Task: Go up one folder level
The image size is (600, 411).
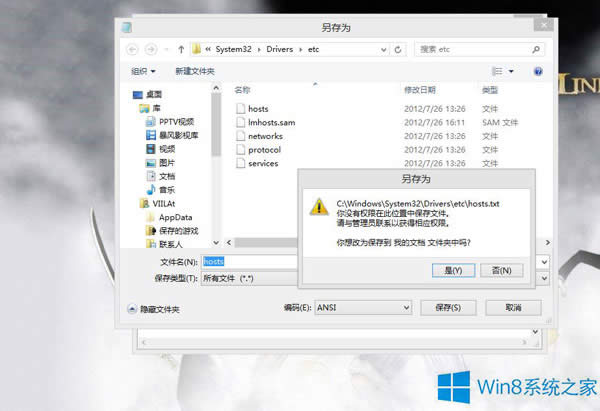Action: (x=181, y=49)
